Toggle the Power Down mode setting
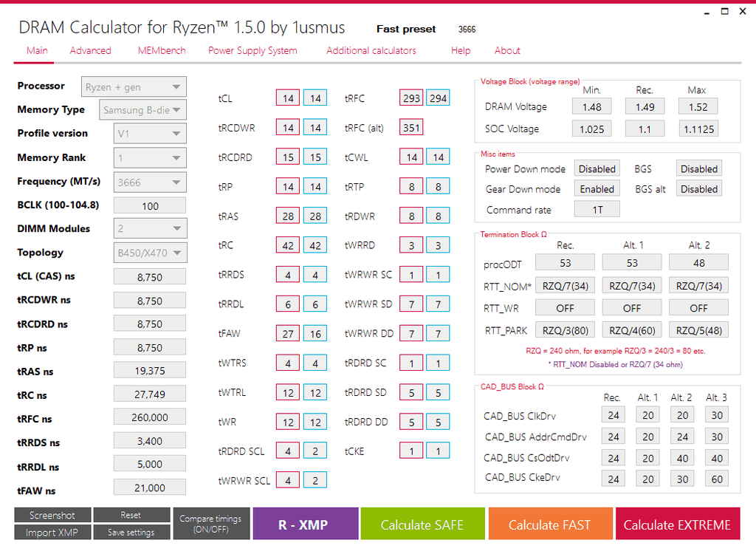The width and height of the screenshot is (756, 554). coord(597,168)
